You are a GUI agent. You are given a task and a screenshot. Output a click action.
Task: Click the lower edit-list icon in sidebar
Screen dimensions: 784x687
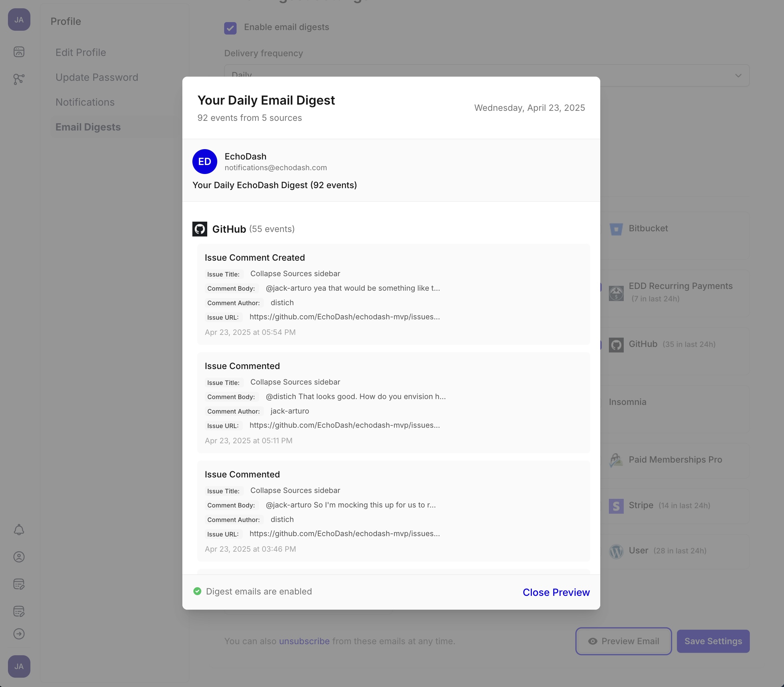pos(19,611)
